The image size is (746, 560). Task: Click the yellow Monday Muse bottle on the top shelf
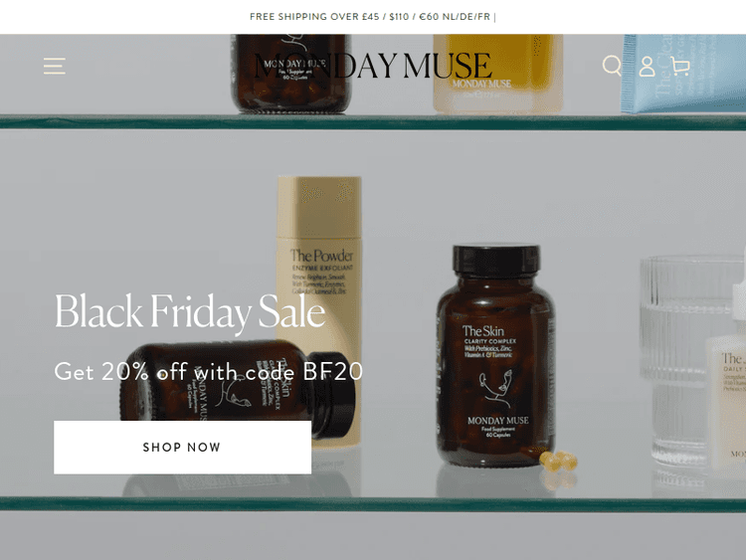[497, 74]
